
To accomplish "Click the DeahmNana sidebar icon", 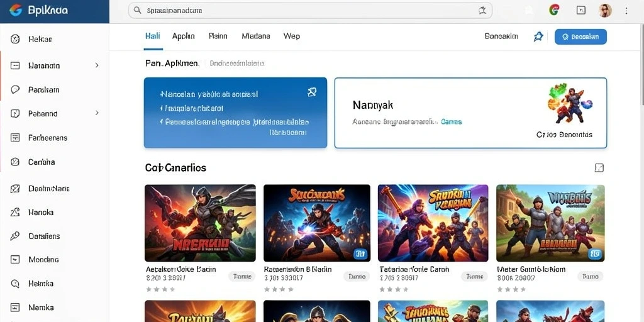I will [x=15, y=189].
